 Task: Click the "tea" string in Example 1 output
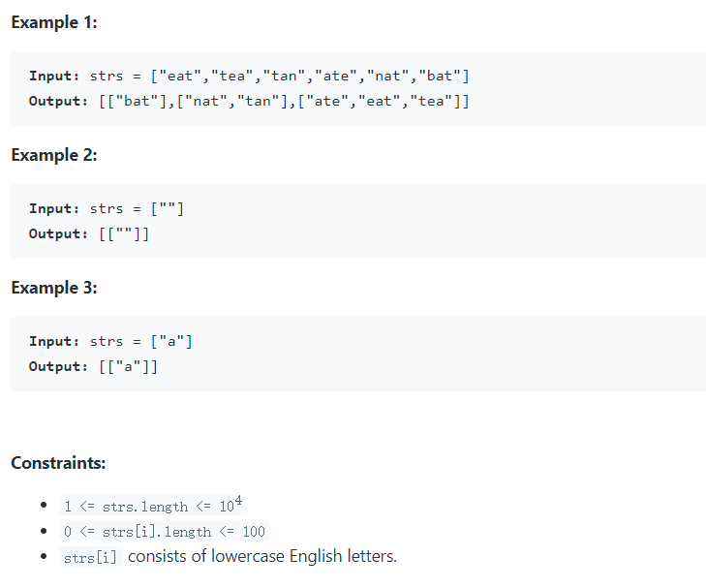click(431, 102)
